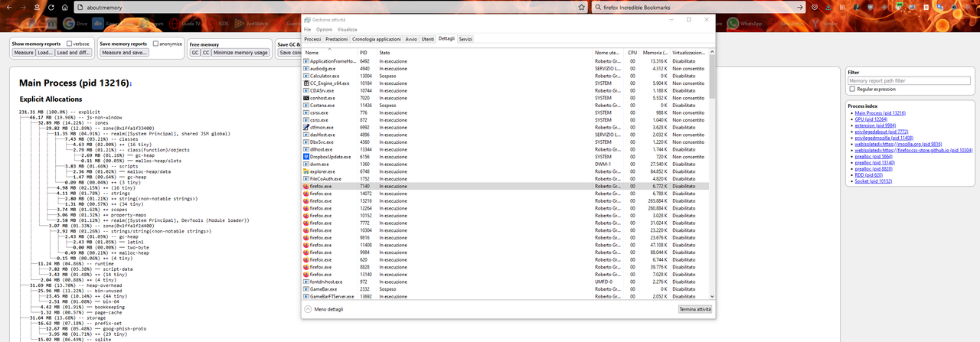Select DropboxUpdate.exe process icon
Image resolution: width=980 pixels, height=342 pixels.
pyautogui.click(x=306, y=156)
